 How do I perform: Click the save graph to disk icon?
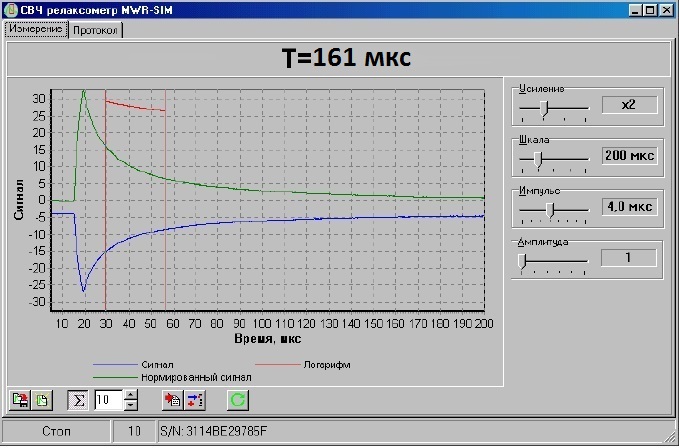tap(19, 400)
